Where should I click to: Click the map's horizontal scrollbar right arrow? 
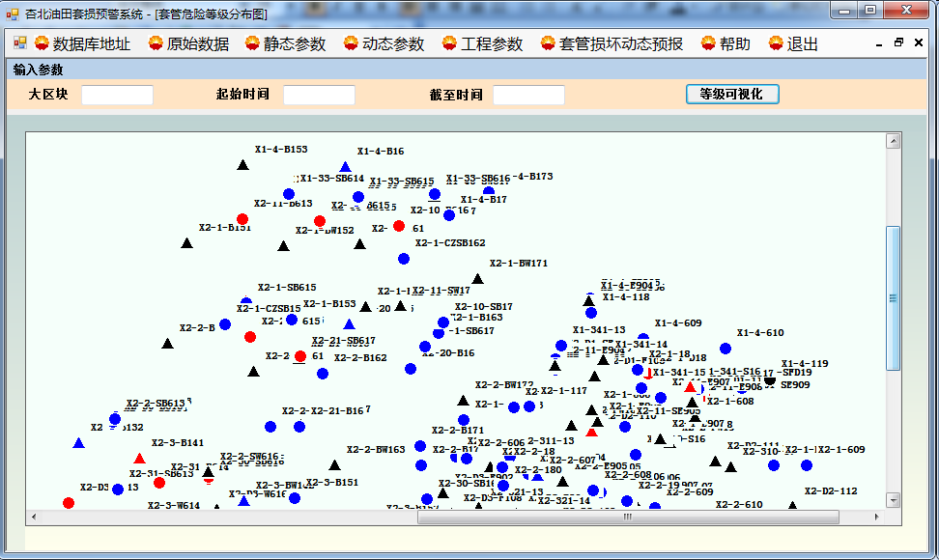click(878, 517)
